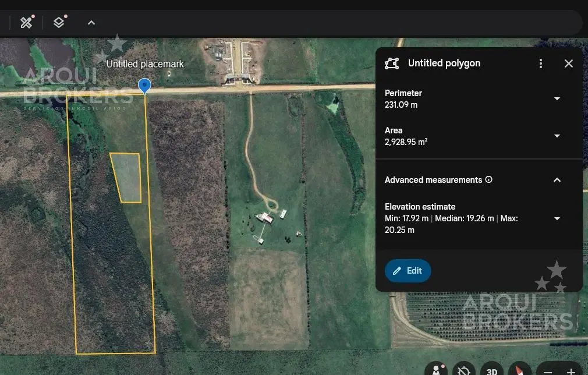Image resolution: width=588 pixels, height=375 pixels.
Task: Click the Untitled polygon title icon
Action: 392,63
